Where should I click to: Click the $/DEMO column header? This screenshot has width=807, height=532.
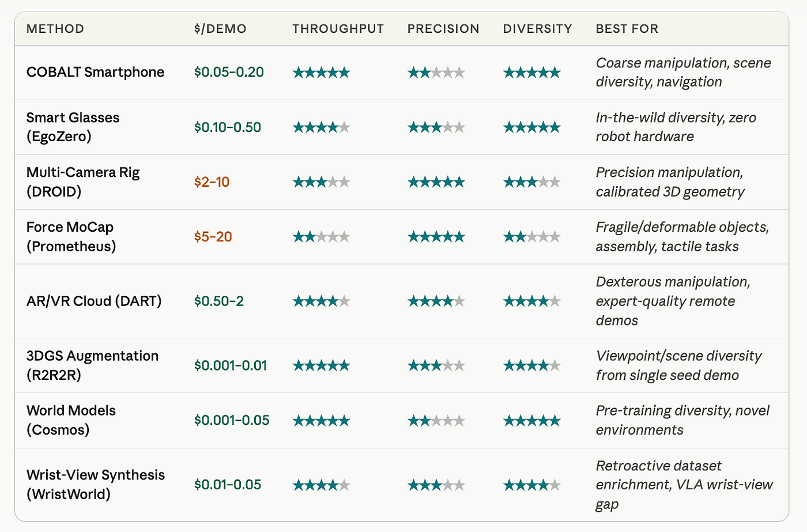220,29
